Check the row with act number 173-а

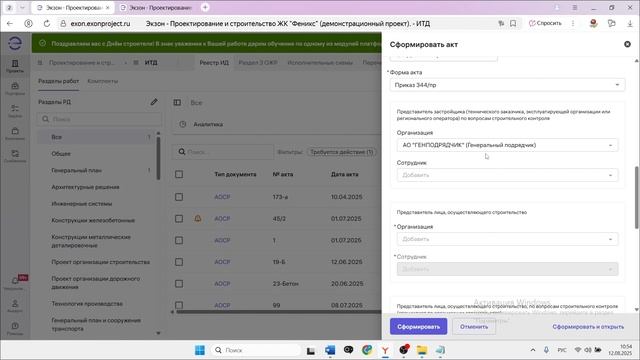(179, 197)
